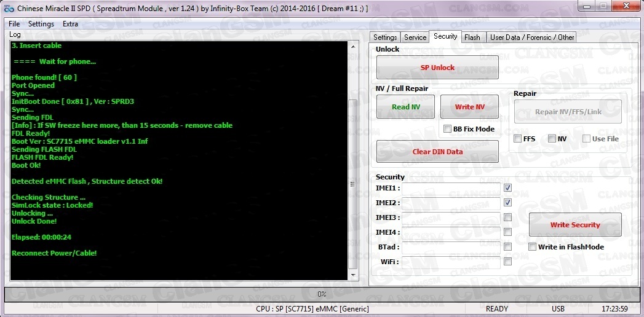Enable the IMEI4 checkbox

click(507, 232)
